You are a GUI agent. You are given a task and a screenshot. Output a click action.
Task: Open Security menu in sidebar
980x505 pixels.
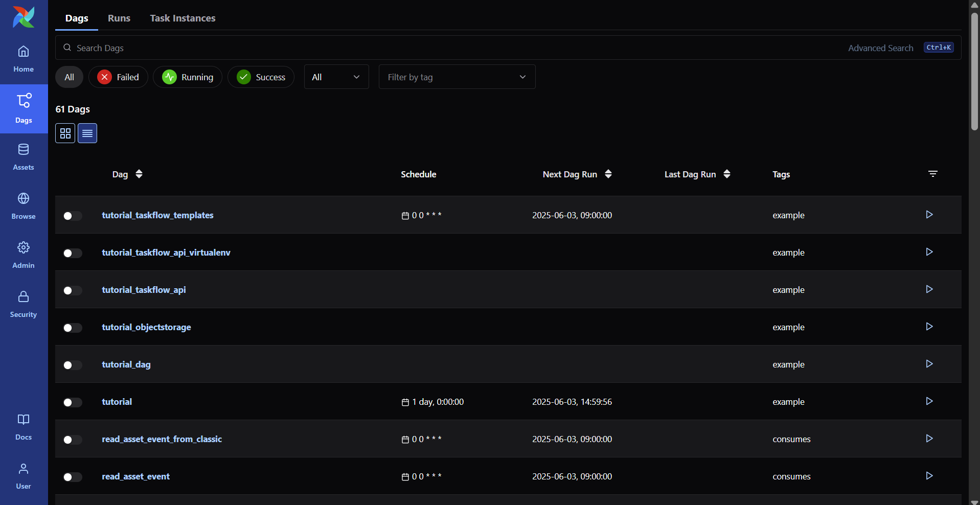click(24, 305)
